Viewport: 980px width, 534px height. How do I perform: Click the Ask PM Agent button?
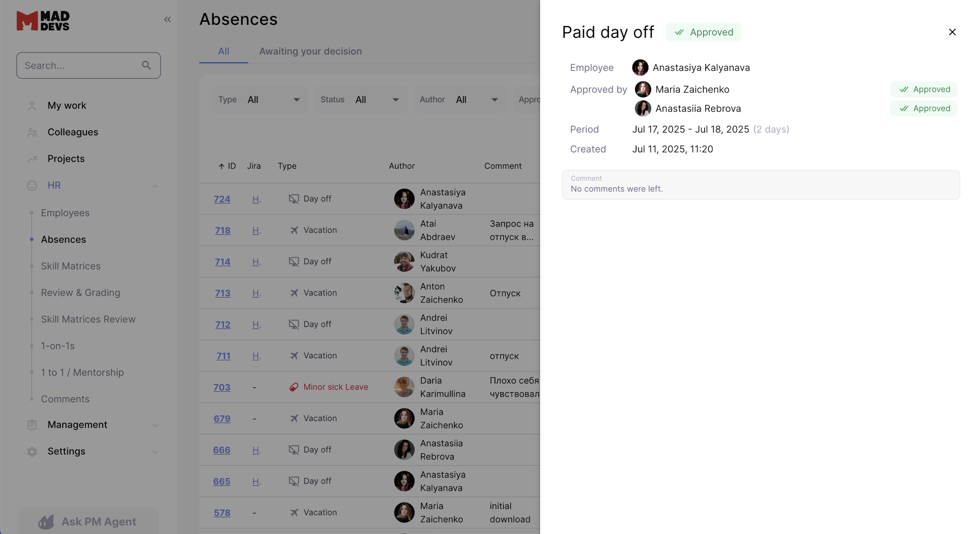point(89,521)
